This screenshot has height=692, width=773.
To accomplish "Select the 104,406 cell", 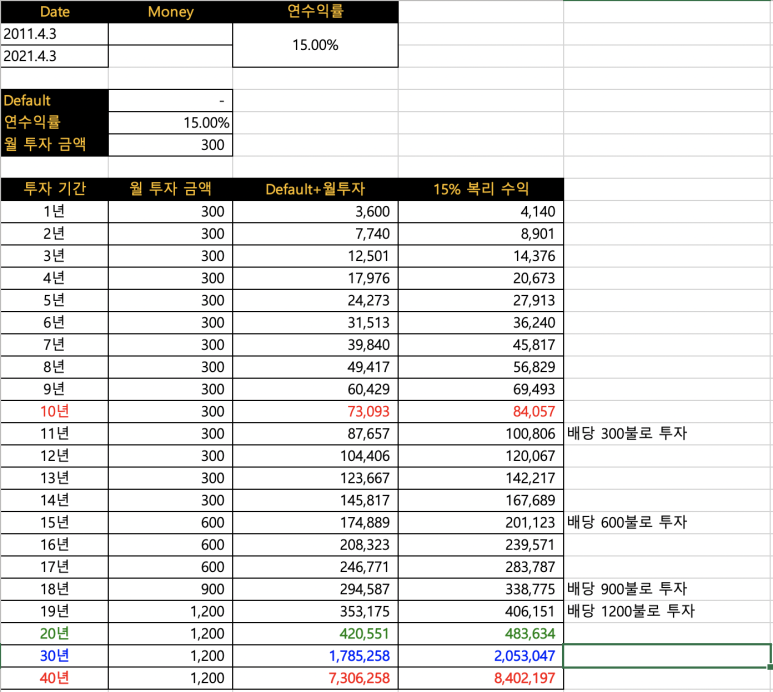I will (315, 455).
